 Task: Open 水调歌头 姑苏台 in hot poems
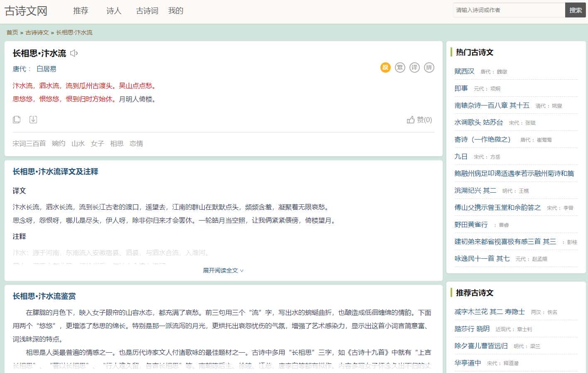coord(478,123)
